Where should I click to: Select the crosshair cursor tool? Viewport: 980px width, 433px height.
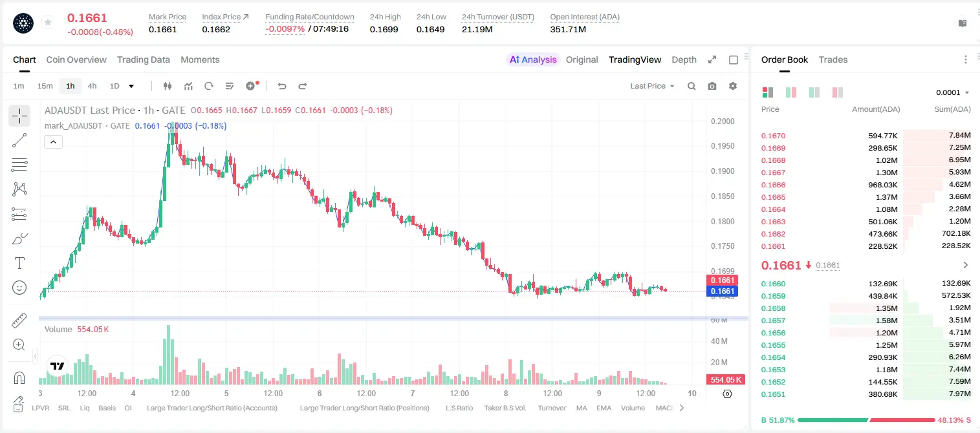[19, 116]
